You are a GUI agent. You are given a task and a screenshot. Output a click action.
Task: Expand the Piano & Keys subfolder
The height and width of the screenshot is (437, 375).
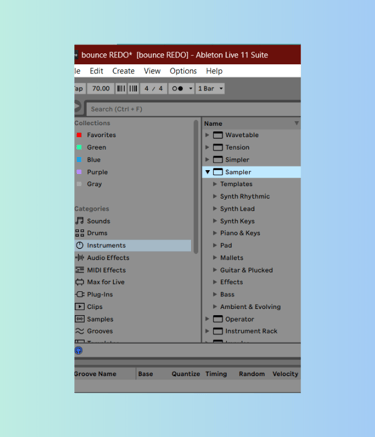click(x=215, y=233)
